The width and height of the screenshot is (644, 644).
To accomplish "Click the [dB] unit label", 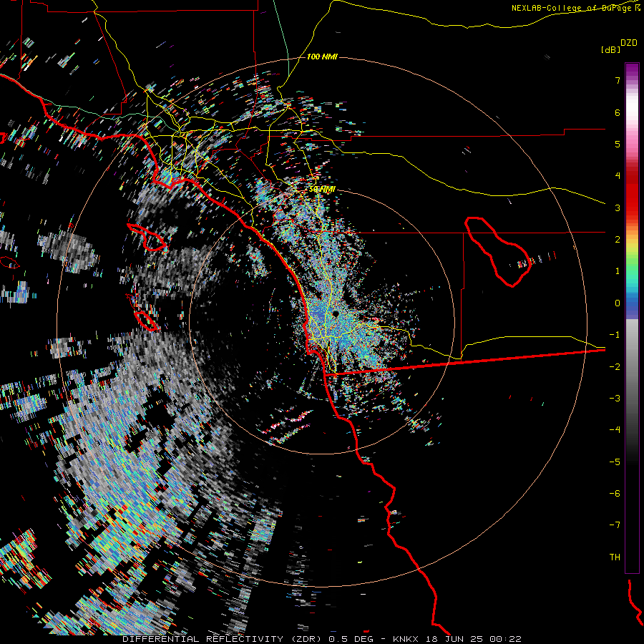I will 610,49.
